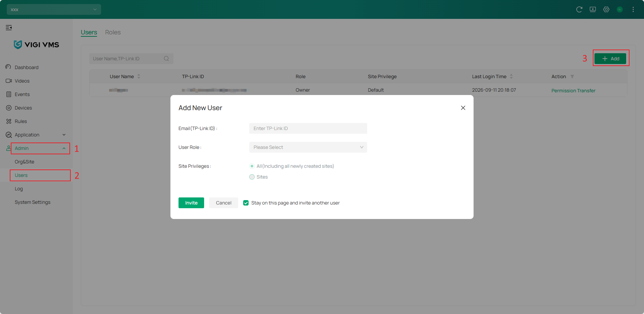This screenshot has height=314, width=644.
Task: Open the download client monitor icon
Action: pyautogui.click(x=593, y=9)
